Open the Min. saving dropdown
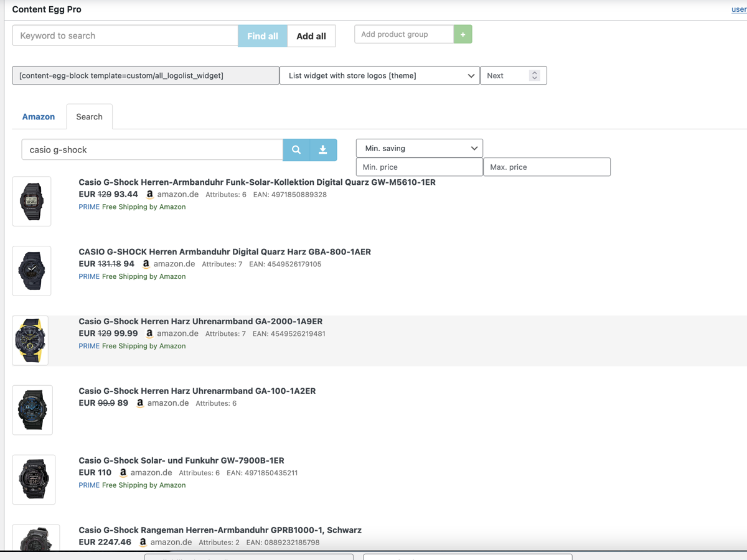Screen dimensions: 747x560 [420, 148]
